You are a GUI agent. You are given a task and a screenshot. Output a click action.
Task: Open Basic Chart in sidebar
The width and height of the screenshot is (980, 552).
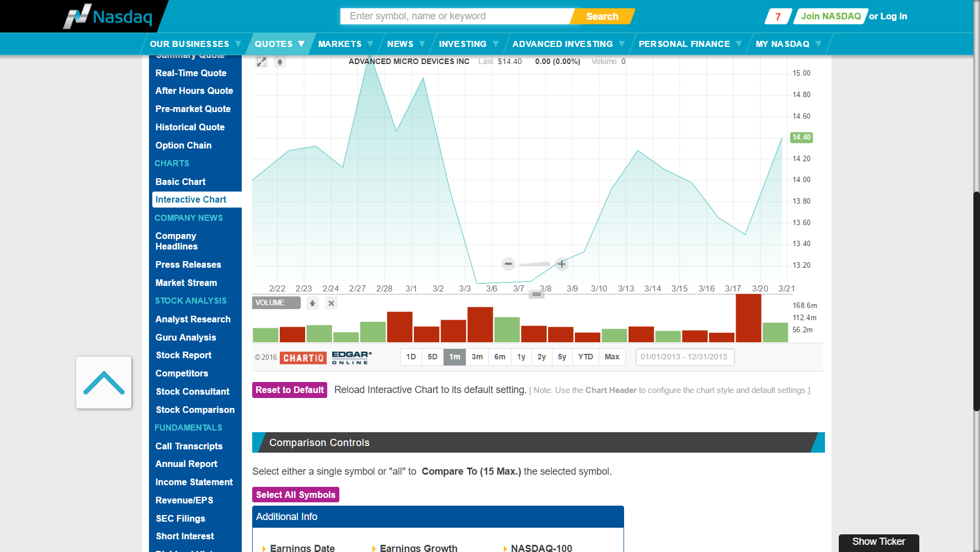point(180,182)
